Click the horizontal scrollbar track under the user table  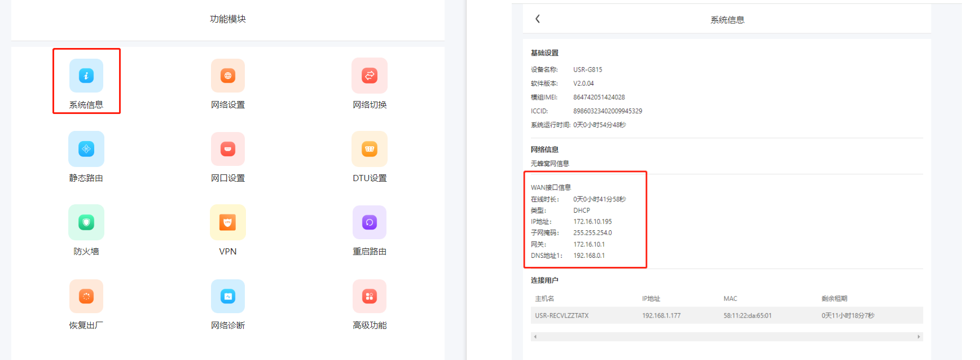click(x=727, y=337)
